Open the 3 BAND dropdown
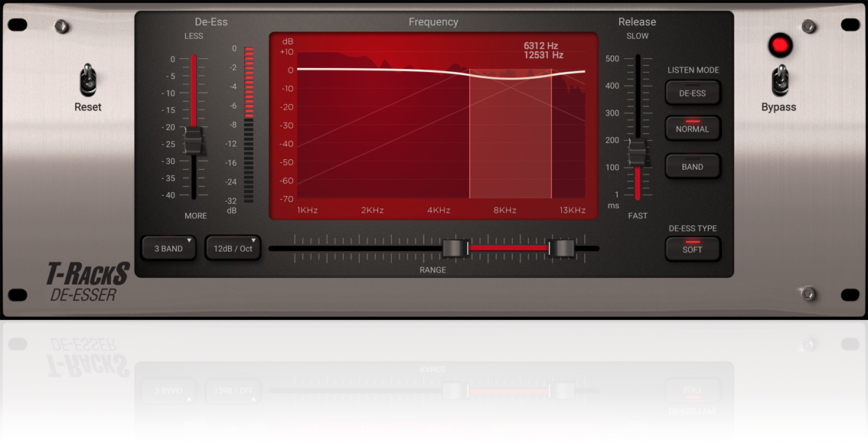The image size is (868, 444). pos(169,249)
